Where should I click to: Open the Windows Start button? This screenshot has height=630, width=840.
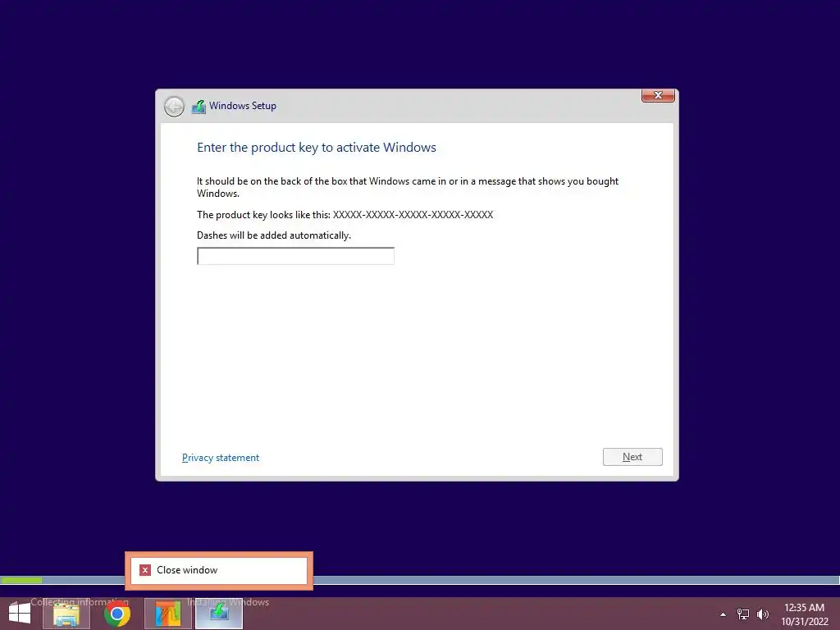click(20, 614)
